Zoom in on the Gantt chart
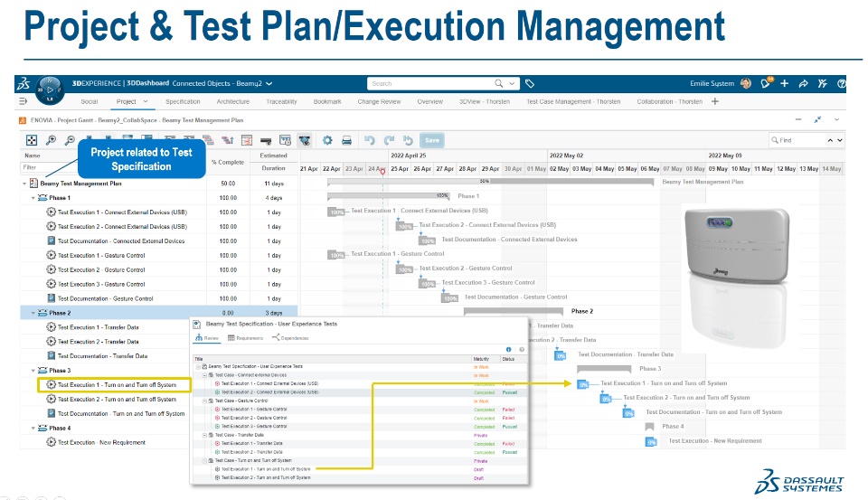868x500 pixels. [51, 140]
